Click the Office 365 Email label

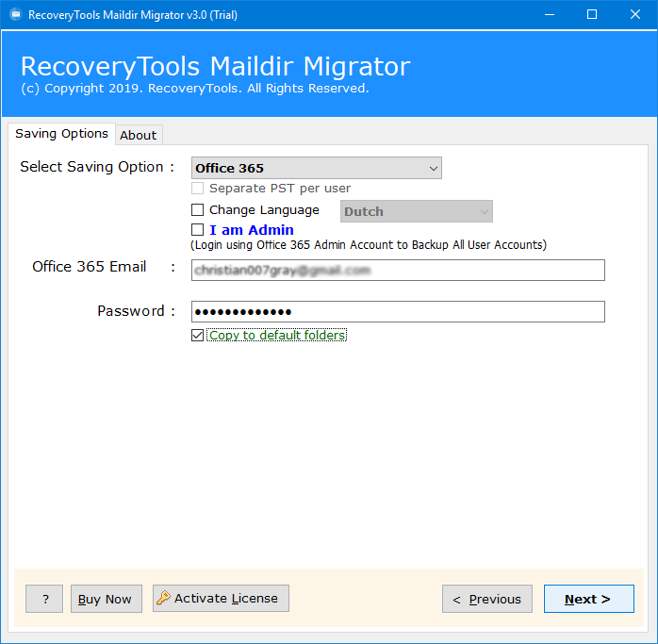[89, 267]
